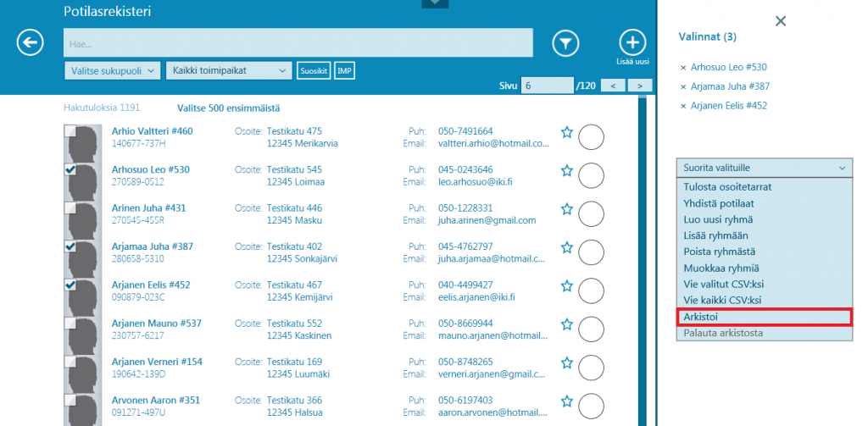Star Arjanen Eelis as favorite
The width and height of the screenshot is (868, 426).
pyautogui.click(x=566, y=286)
